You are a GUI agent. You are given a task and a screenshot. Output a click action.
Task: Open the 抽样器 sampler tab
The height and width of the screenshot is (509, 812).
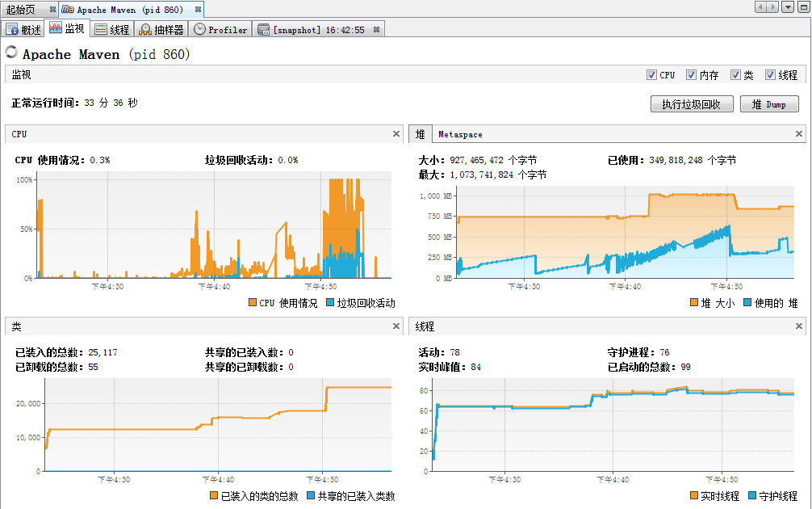pos(161,30)
